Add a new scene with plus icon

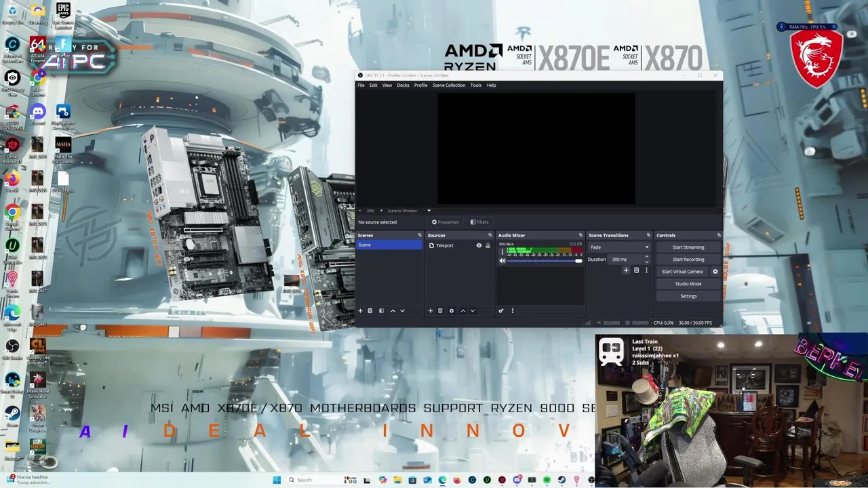pyautogui.click(x=360, y=310)
